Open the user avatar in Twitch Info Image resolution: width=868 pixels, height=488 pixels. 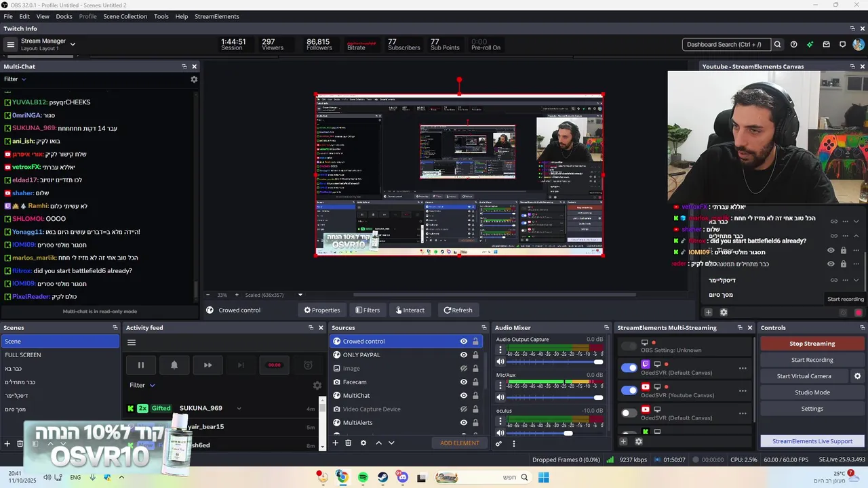(859, 45)
